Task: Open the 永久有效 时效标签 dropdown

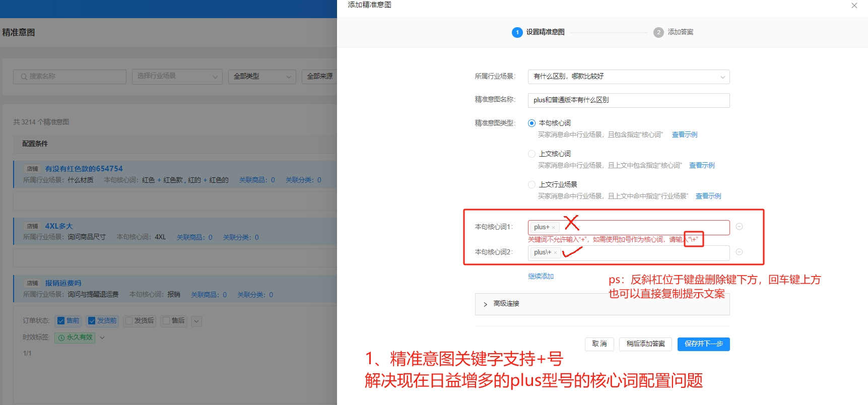Action: (102, 337)
